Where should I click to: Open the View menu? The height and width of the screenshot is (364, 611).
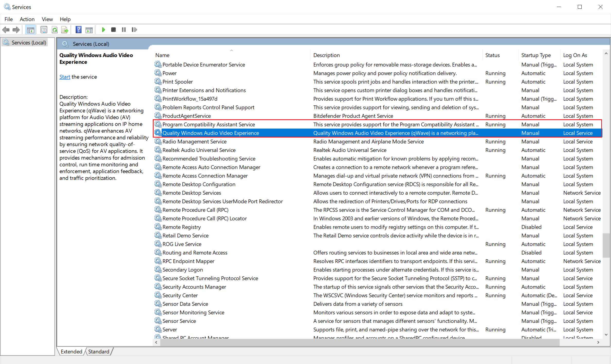47,19
